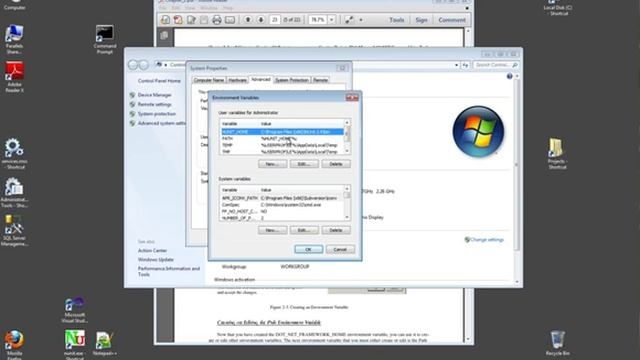Confirm Environment Variables dialog with OK
This screenshot has height=360, width=640.
tap(309, 249)
